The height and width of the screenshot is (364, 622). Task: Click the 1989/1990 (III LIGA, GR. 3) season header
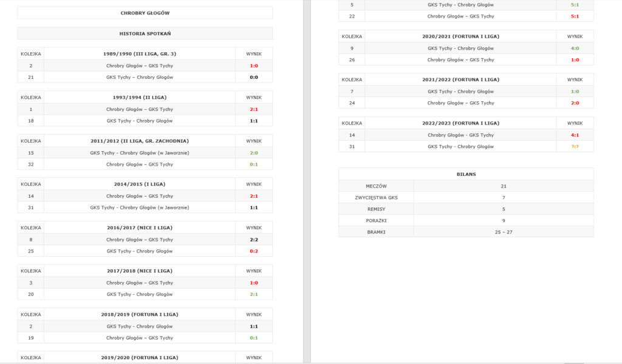pyautogui.click(x=139, y=54)
